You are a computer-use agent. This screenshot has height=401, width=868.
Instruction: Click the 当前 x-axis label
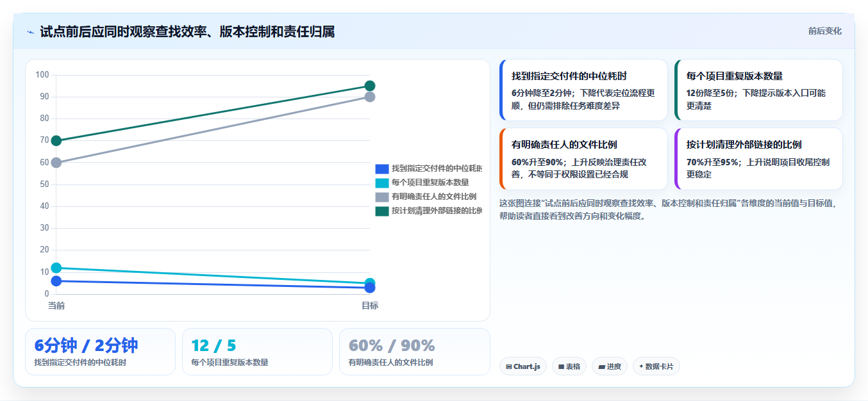(56, 306)
